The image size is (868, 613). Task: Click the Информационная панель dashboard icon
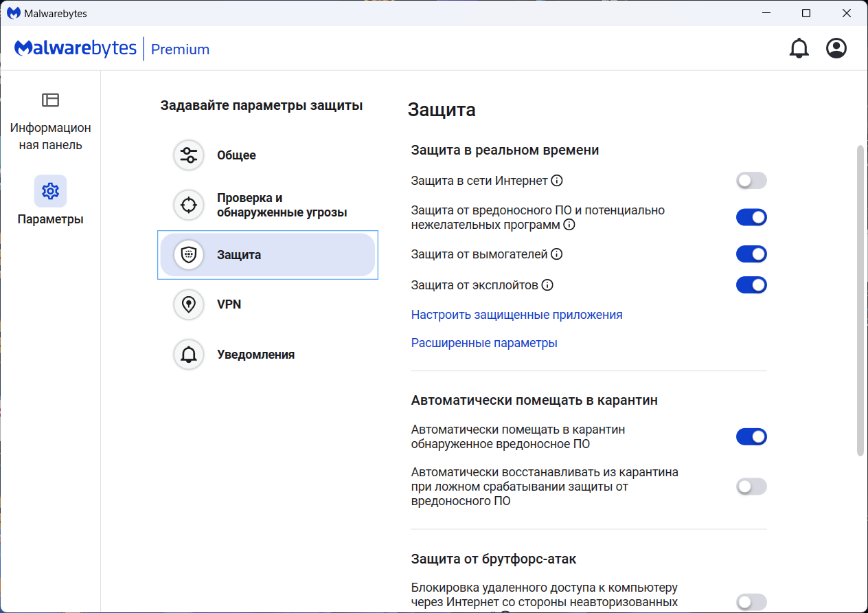[x=50, y=100]
